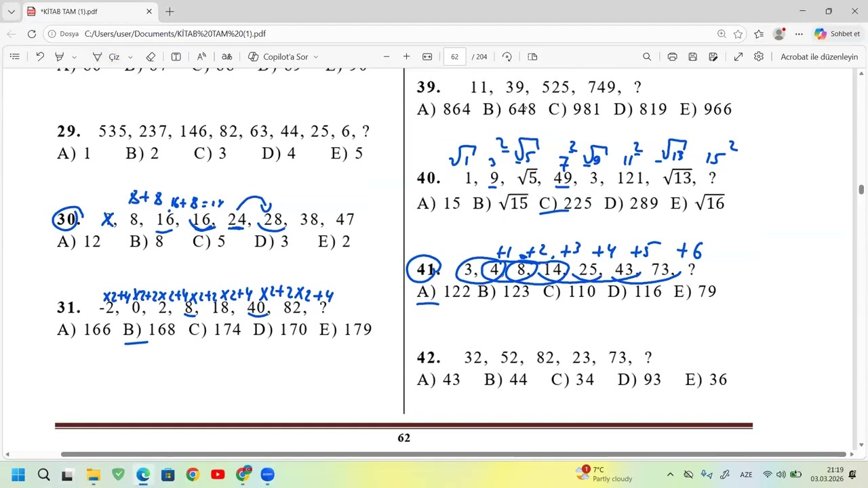The image size is (868, 488).
Task: Expand the Çiz pen options dropdown
Action: (x=130, y=57)
